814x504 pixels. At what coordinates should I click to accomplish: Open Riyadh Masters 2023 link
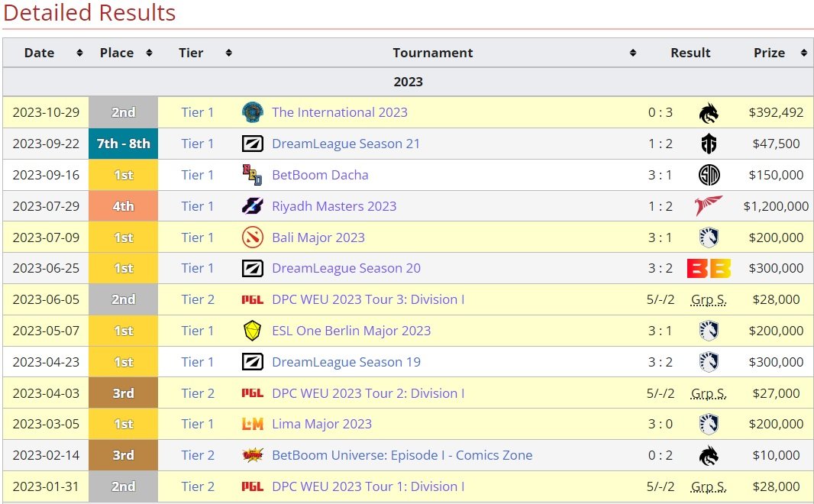(x=334, y=206)
